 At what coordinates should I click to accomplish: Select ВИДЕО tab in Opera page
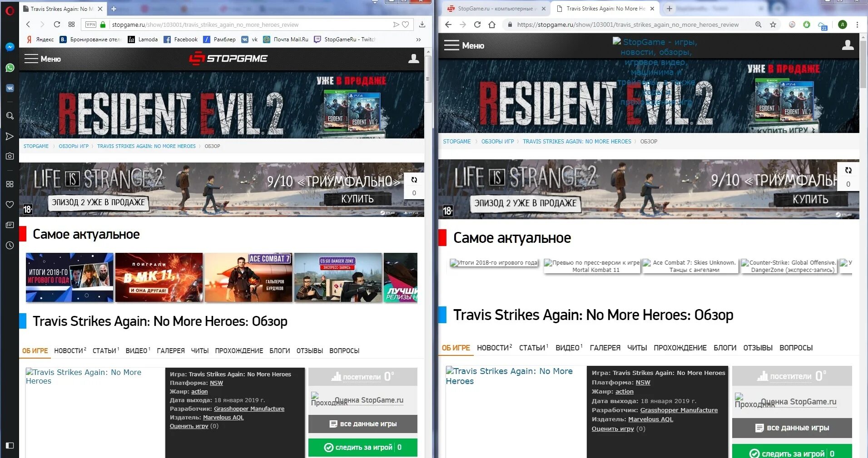(138, 350)
